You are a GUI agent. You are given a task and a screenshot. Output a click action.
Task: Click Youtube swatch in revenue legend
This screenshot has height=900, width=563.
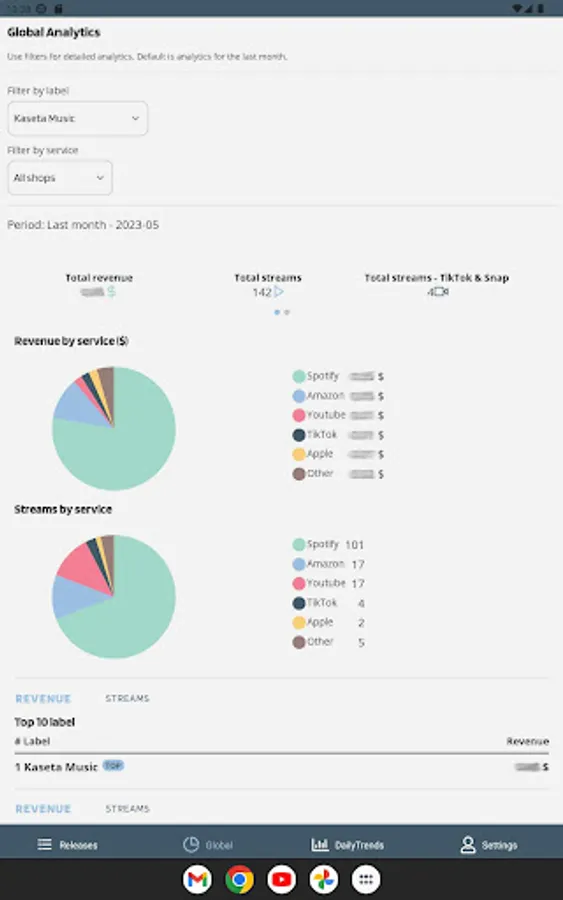pos(298,415)
